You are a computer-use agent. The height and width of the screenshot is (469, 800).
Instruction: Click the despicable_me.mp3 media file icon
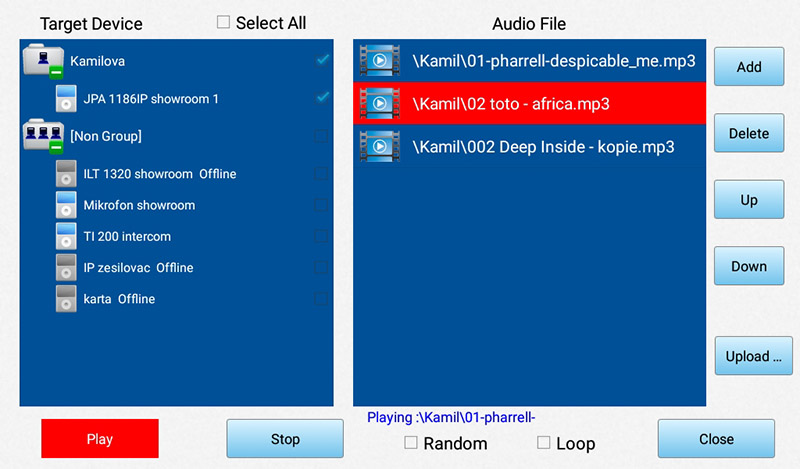[379, 61]
